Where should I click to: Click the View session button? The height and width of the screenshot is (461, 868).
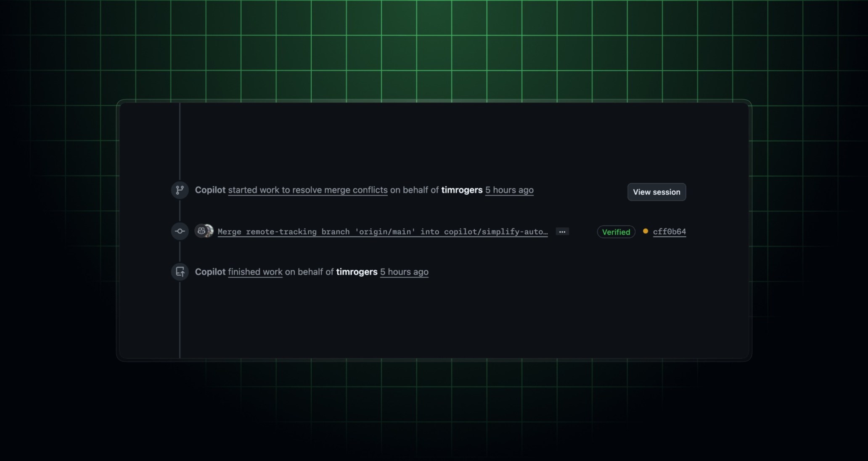[x=656, y=192]
